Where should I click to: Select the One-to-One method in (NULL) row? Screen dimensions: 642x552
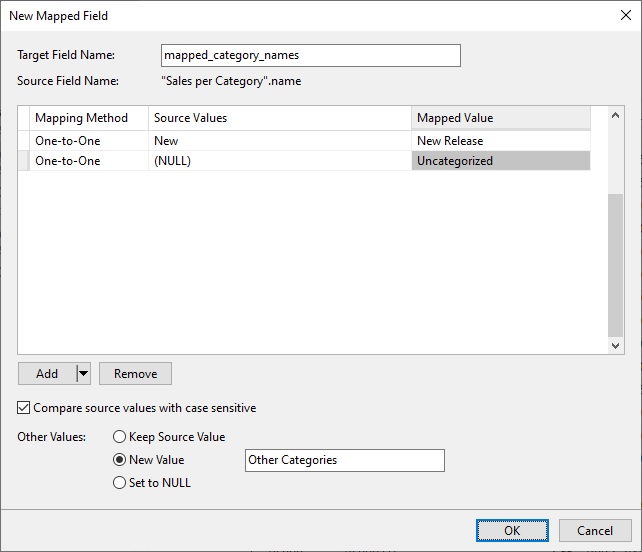click(x=88, y=161)
